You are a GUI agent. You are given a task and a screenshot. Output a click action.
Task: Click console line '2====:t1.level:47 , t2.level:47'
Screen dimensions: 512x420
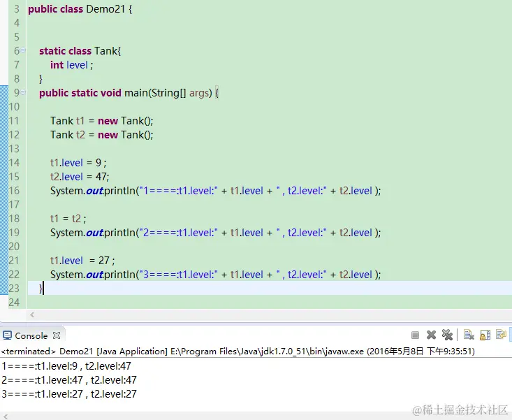(69, 380)
